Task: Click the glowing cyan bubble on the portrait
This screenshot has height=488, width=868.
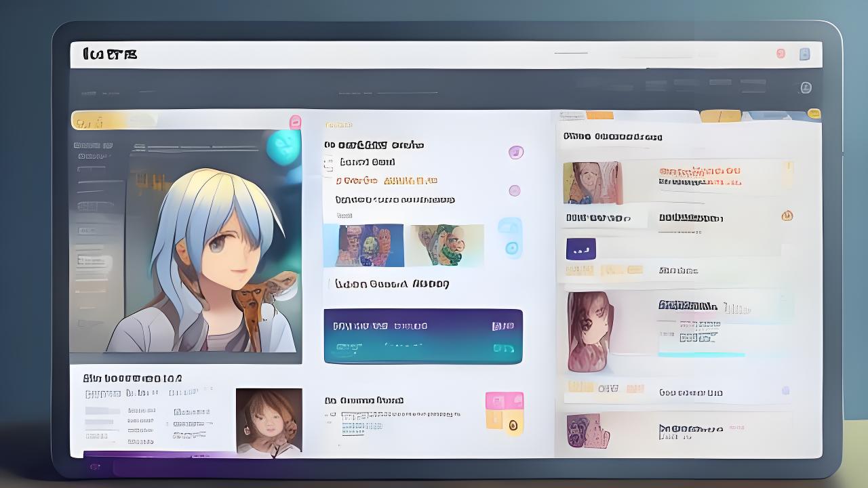Action: 283,146
